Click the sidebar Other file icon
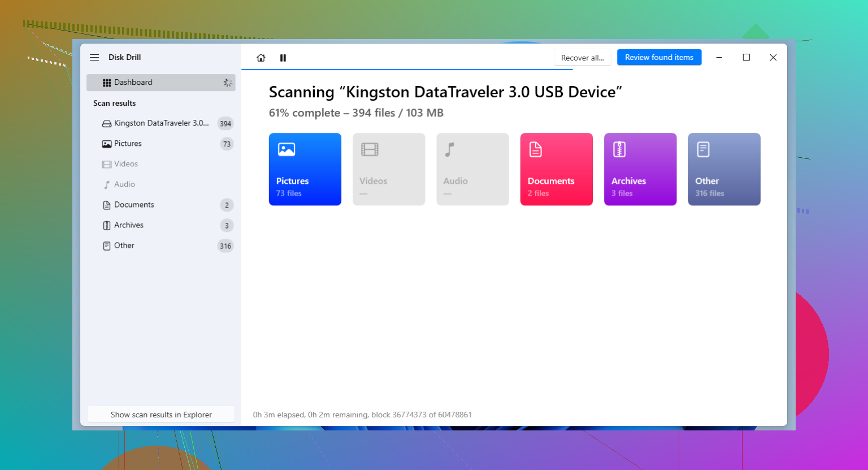Image resolution: width=868 pixels, height=470 pixels. click(106, 245)
